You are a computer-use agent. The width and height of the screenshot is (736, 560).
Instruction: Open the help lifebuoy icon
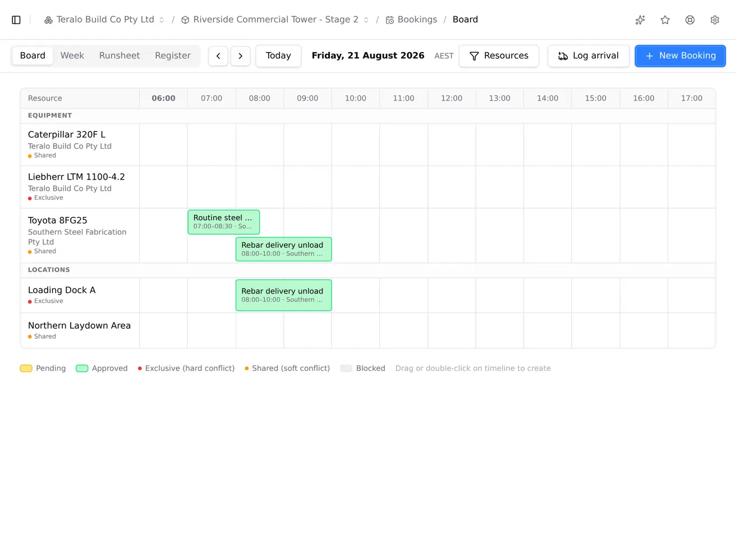click(x=690, y=20)
